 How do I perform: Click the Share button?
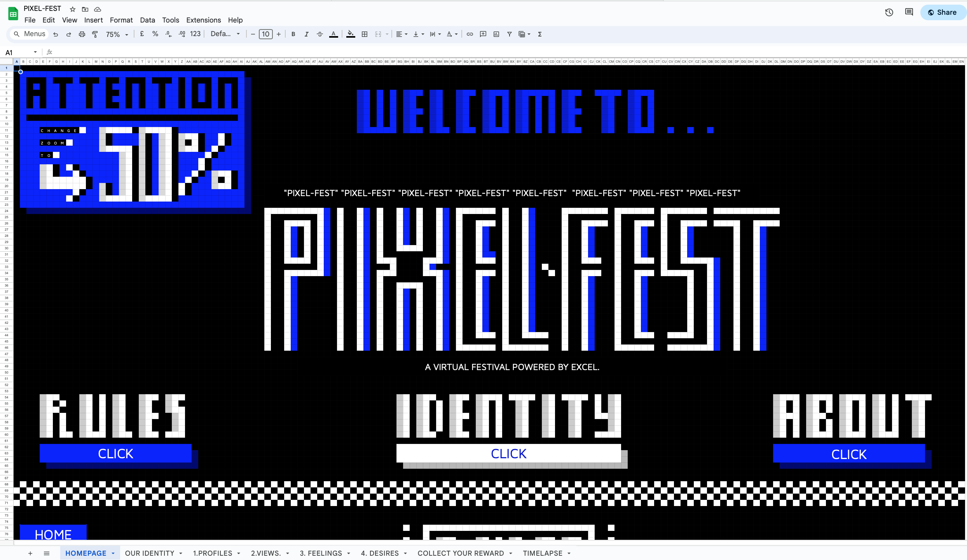943,12
